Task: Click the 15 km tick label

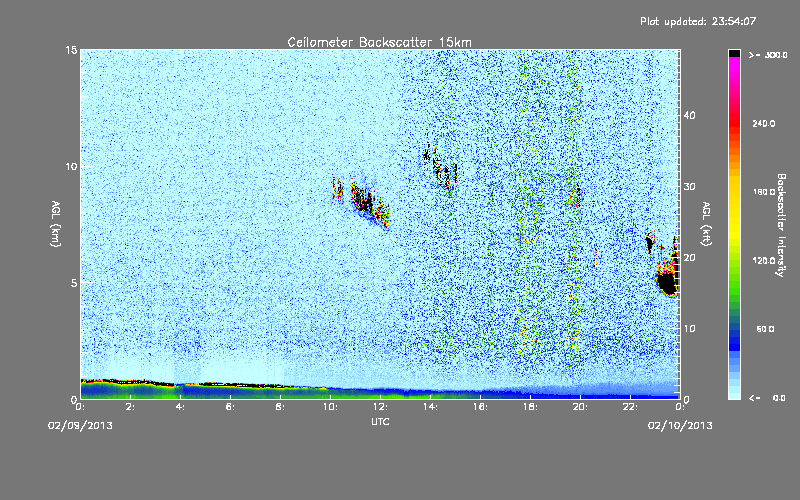Action: [x=71, y=50]
